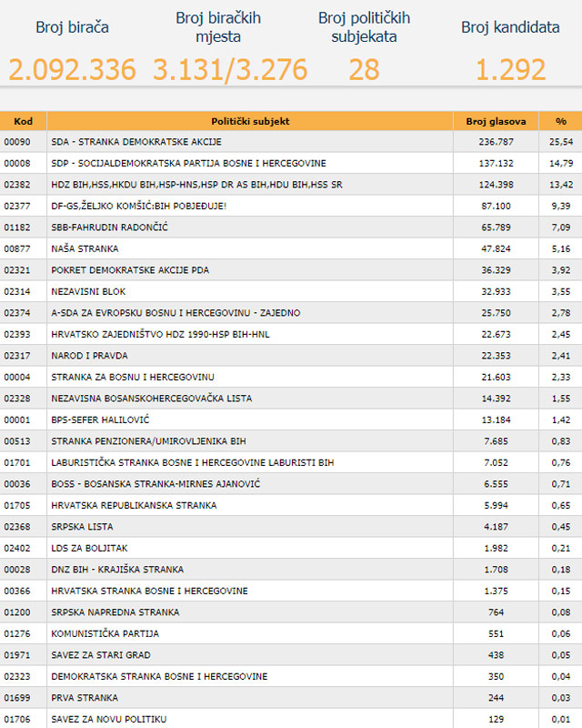Click Laburistička Stranka Bosne i Hercegovine name
Image resolution: width=582 pixels, height=728 pixels.
193,462
